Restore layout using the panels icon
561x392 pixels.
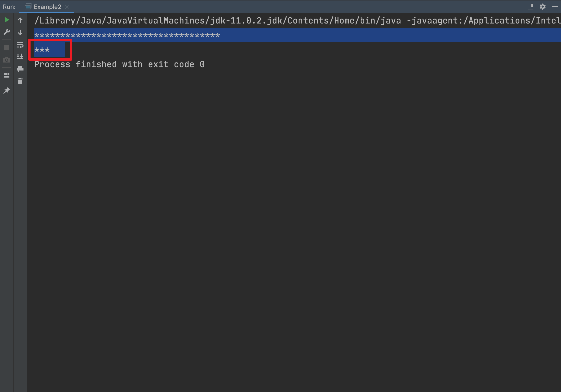pos(7,75)
